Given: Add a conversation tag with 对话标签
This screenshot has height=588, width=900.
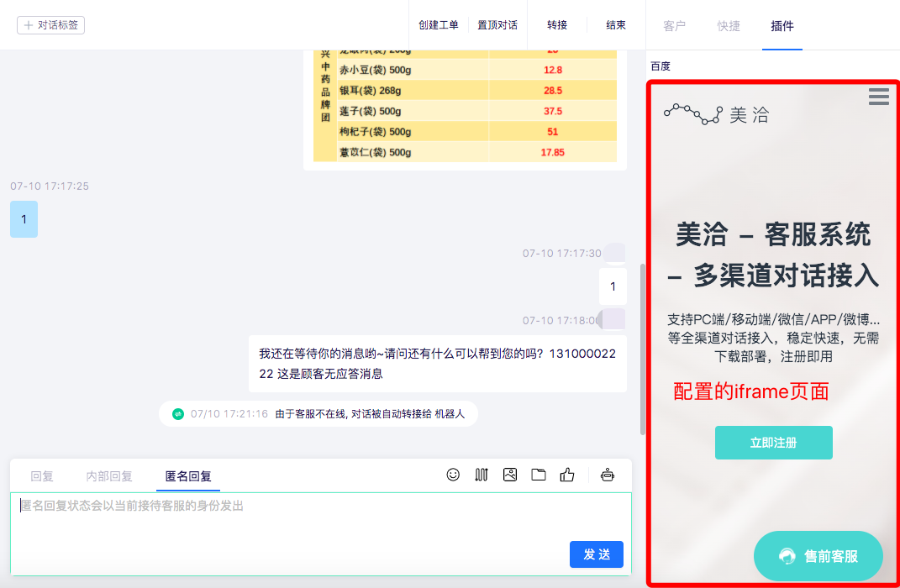Looking at the screenshot, I should pyautogui.click(x=51, y=25).
